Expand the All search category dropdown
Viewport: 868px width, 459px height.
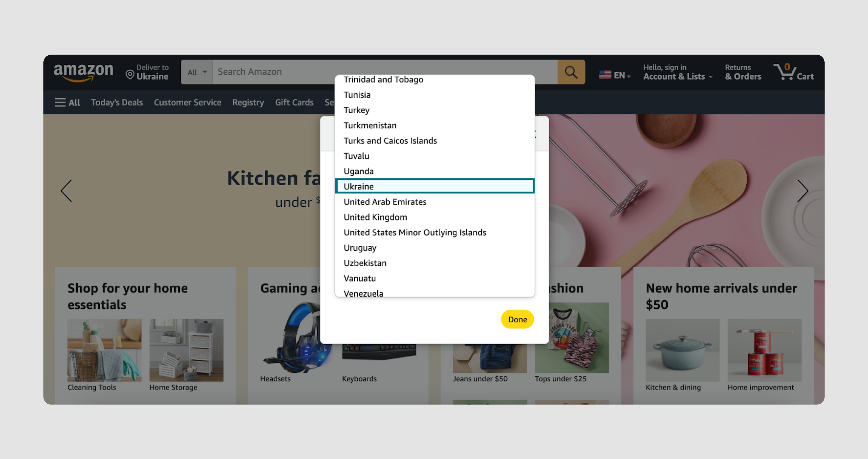(x=197, y=72)
